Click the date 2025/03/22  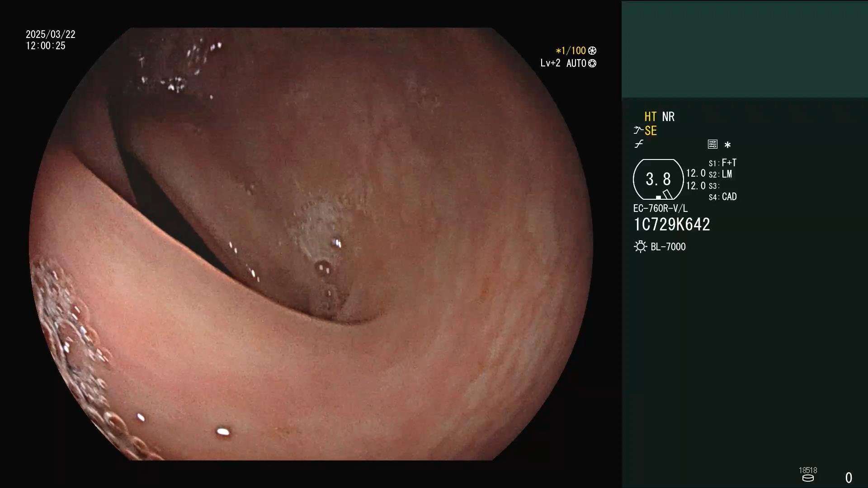click(x=51, y=34)
